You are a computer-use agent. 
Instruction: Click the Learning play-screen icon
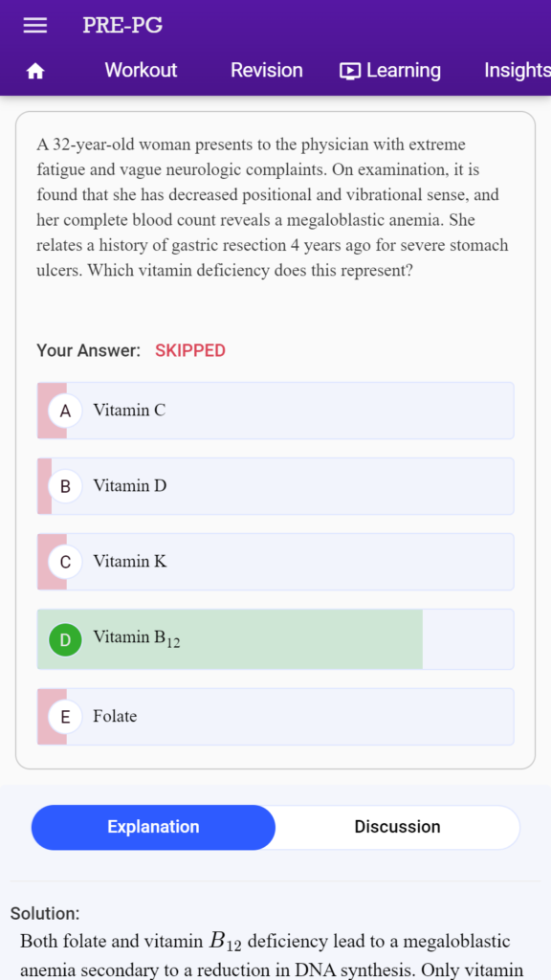tap(350, 71)
